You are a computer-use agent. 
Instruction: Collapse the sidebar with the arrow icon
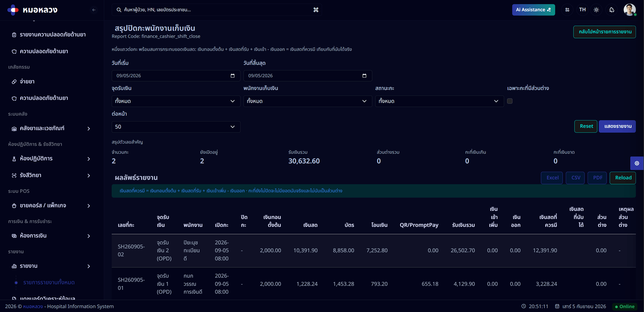[94, 10]
